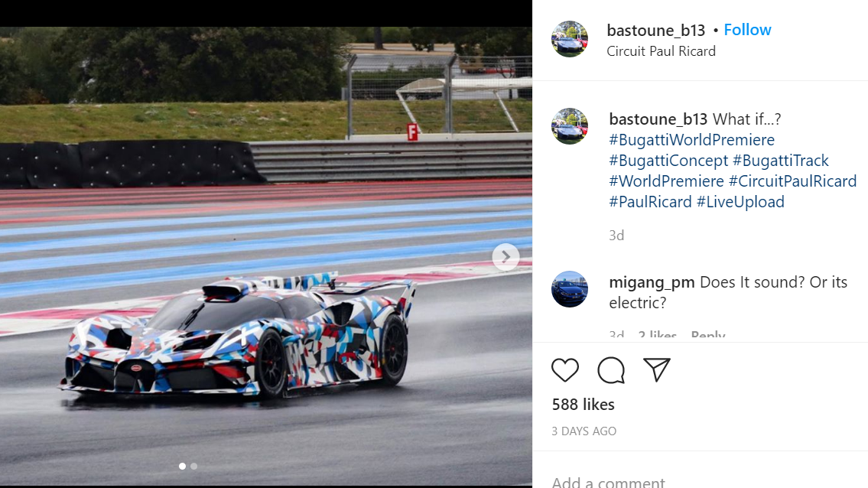Select first carousel dot indicator

point(182,467)
